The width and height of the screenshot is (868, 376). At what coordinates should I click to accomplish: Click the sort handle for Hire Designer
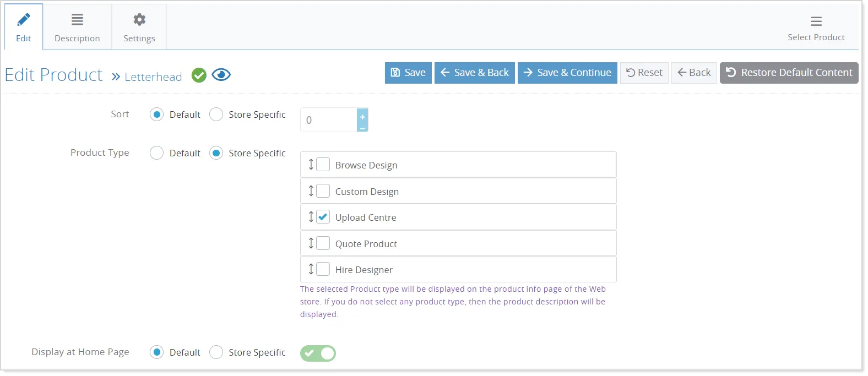click(311, 269)
